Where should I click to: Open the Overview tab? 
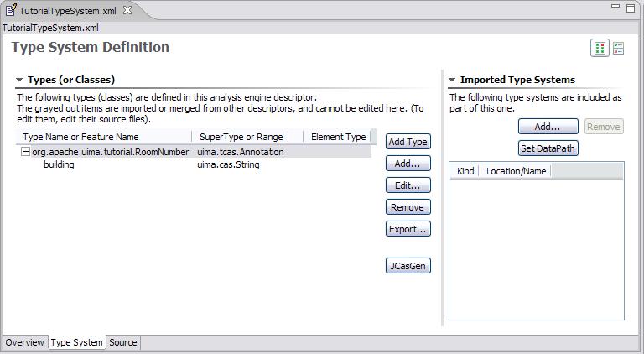(24, 342)
